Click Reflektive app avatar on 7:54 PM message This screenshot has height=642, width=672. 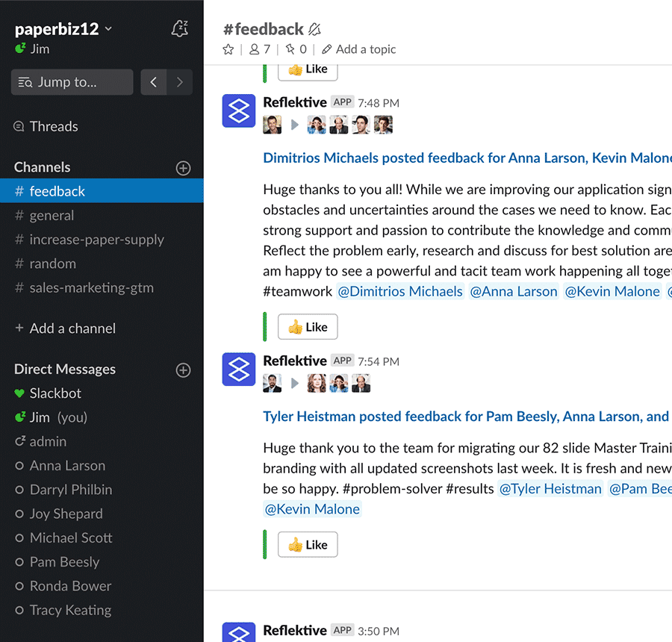click(x=239, y=370)
